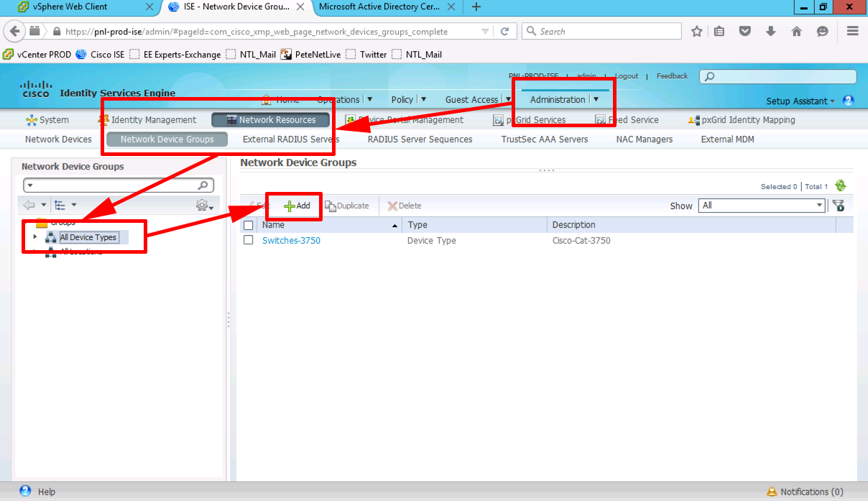This screenshot has width=868, height=501.
Task: Open the NAC Managers sub-tab
Action: (x=645, y=139)
